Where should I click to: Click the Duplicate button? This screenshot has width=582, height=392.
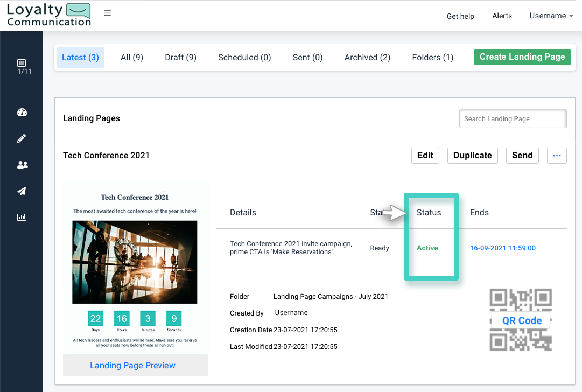point(473,156)
